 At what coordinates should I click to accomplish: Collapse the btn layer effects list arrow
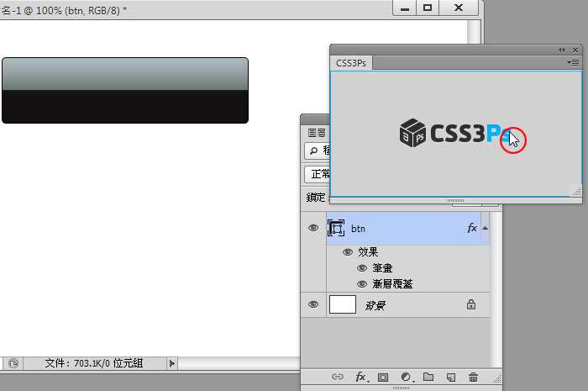486,228
